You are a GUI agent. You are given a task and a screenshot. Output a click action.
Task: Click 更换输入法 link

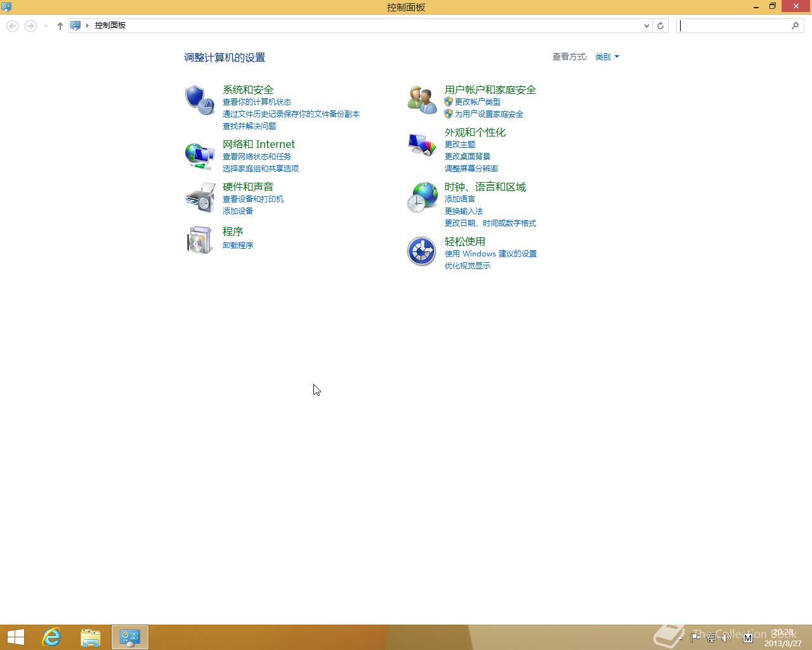[x=464, y=211]
